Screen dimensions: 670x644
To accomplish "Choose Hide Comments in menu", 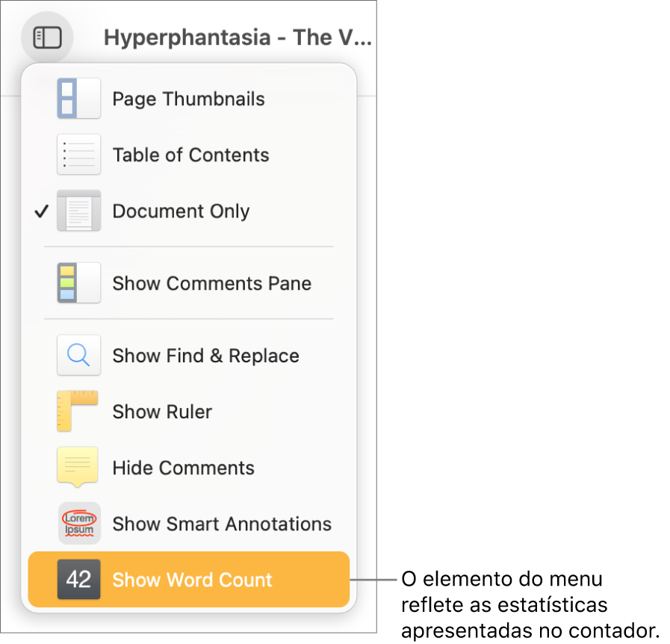I will pyautogui.click(x=183, y=468).
